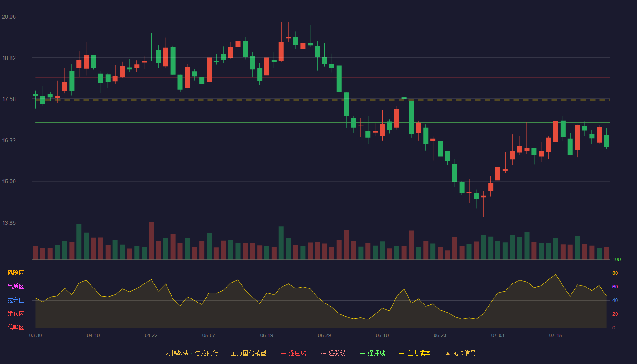Image resolution: width=637 pixels, height=364 pixels.
Task: Click the yellow dashed icon beside 主力成本
Action: click(x=402, y=353)
